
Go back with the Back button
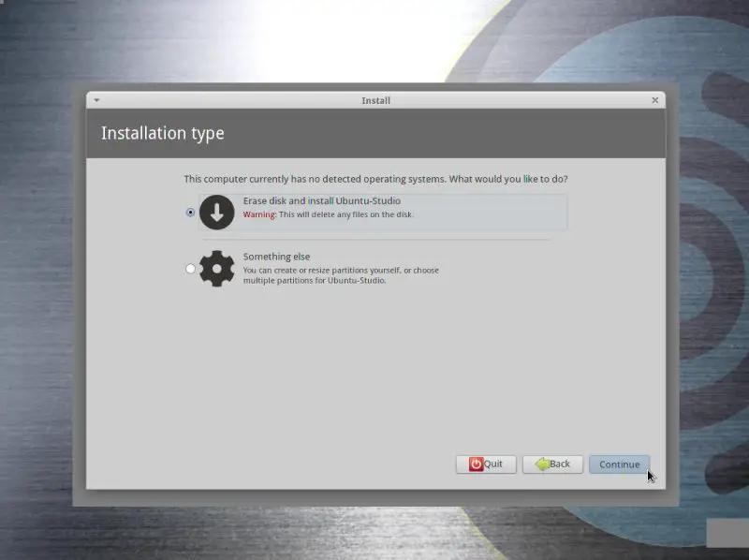552,464
